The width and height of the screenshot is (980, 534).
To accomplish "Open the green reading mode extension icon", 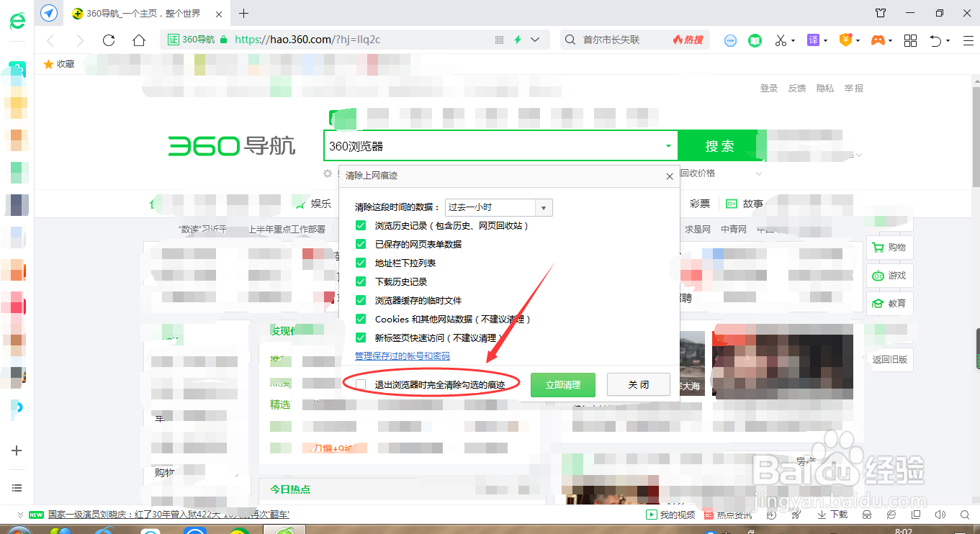I will pyautogui.click(x=755, y=40).
